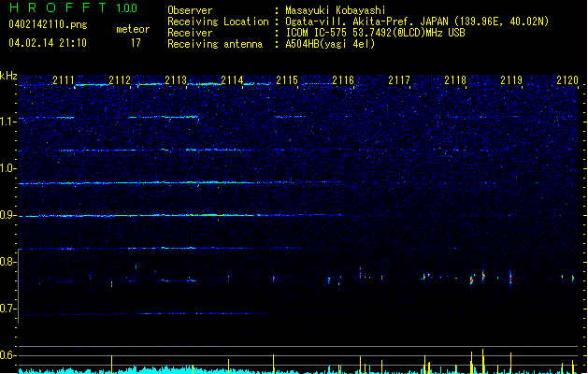
Task: Click the 0.6 frequency axis label
Action: pyautogui.click(x=8, y=355)
